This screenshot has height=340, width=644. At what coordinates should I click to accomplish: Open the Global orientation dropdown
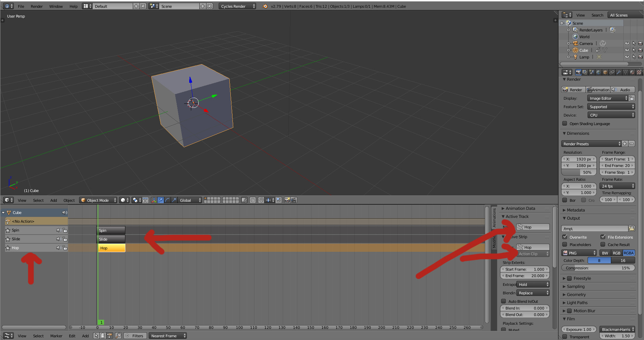coord(190,200)
